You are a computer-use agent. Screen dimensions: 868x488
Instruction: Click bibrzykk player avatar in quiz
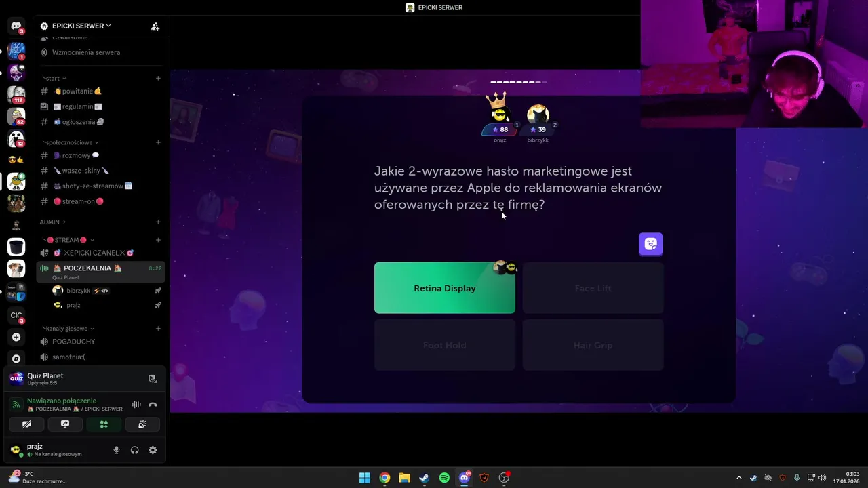pos(538,115)
